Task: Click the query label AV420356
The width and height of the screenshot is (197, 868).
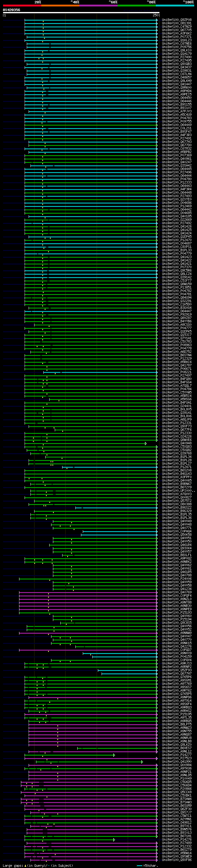Action: tap(11, 10)
